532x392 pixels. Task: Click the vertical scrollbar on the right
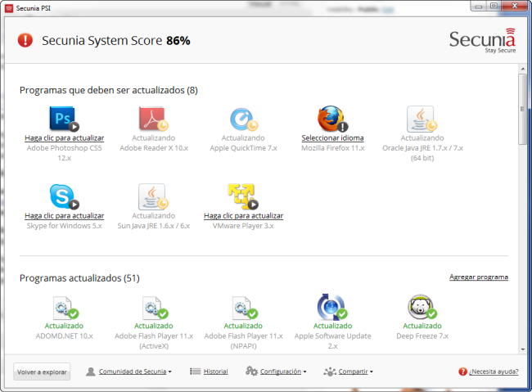(522, 110)
